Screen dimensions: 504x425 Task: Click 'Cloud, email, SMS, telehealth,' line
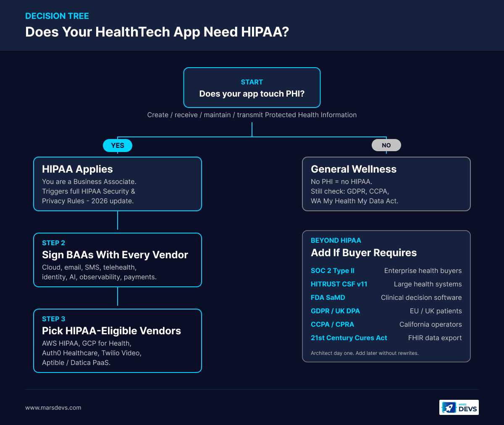[x=89, y=268]
